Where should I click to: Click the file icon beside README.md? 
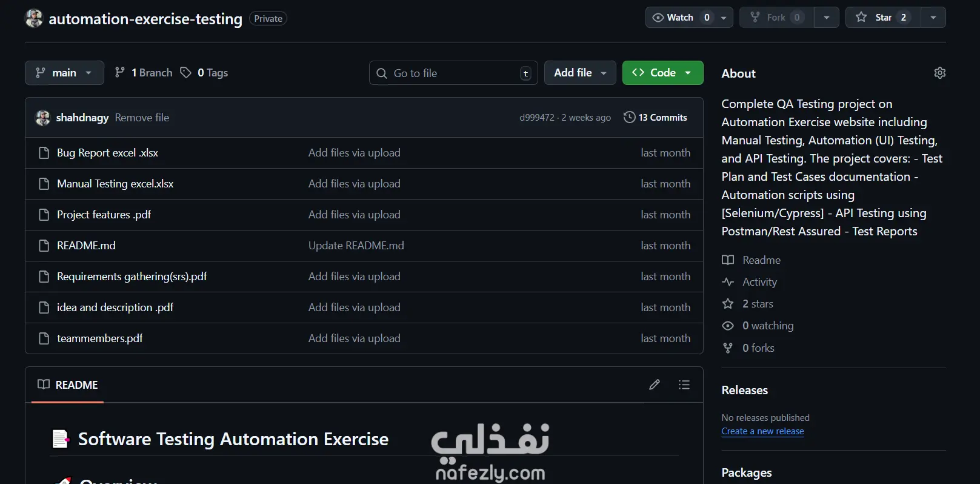point(44,246)
